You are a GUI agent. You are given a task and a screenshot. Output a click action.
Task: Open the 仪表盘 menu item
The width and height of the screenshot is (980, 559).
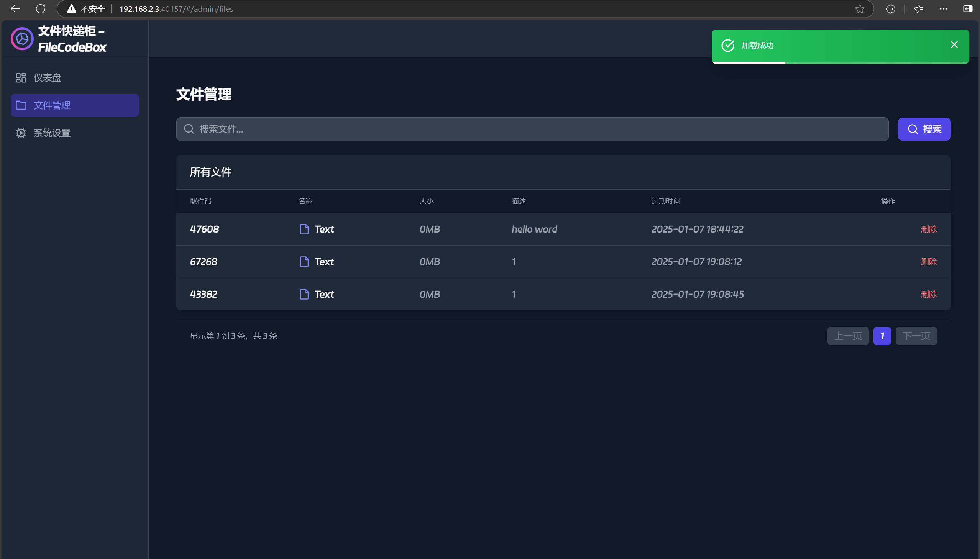[x=47, y=77]
